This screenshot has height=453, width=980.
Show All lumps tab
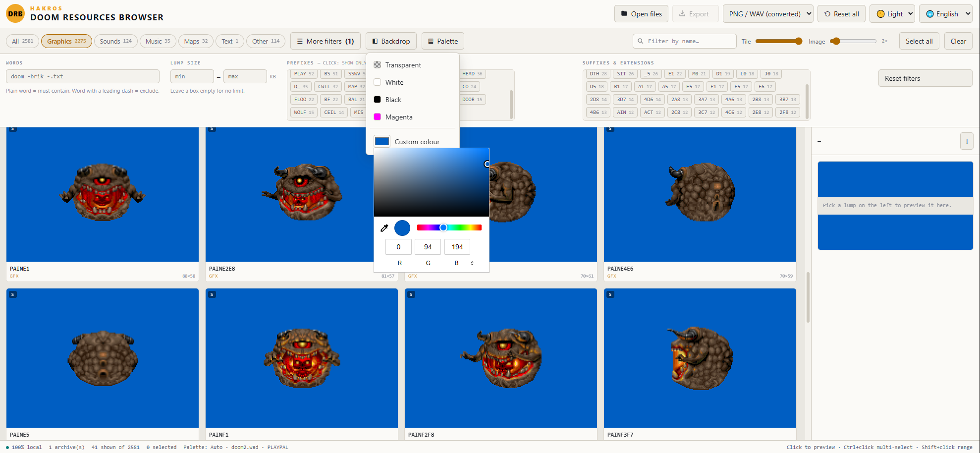click(22, 41)
